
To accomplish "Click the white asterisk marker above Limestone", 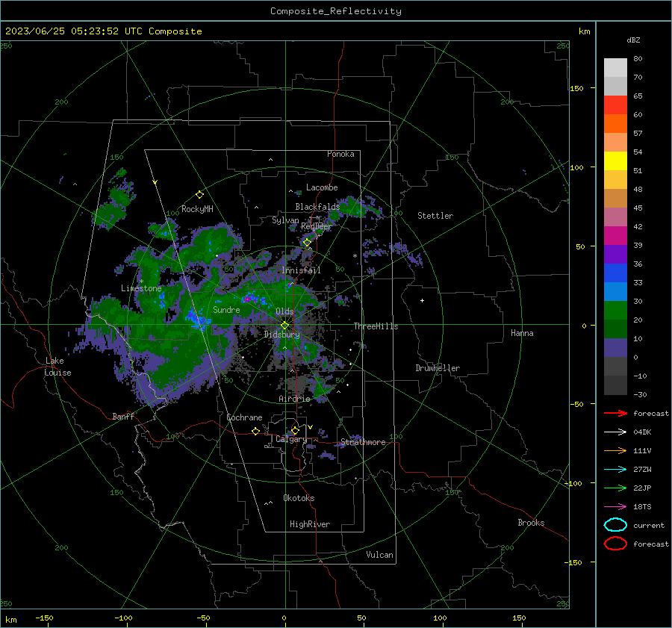I will pos(141,281).
